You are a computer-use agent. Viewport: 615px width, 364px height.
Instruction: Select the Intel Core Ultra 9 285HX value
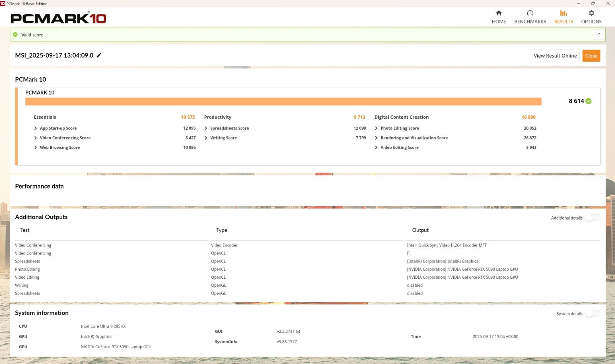click(103, 326)
